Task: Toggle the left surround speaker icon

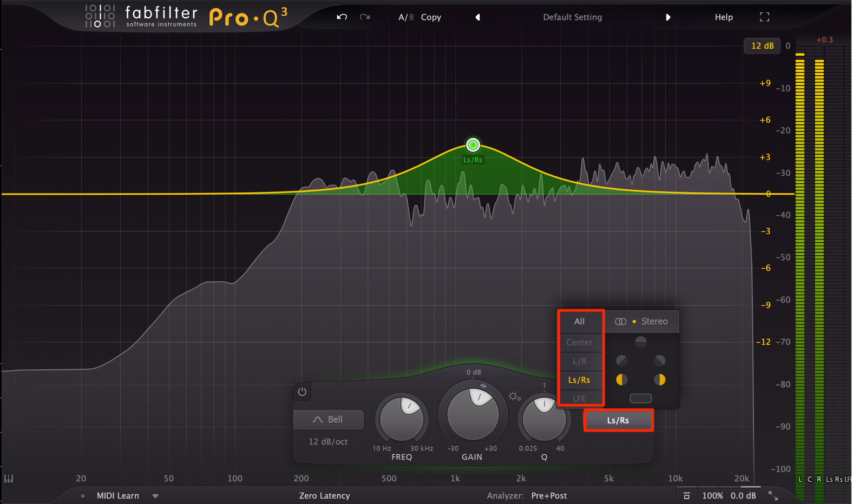Action: (x=622, y=380)
